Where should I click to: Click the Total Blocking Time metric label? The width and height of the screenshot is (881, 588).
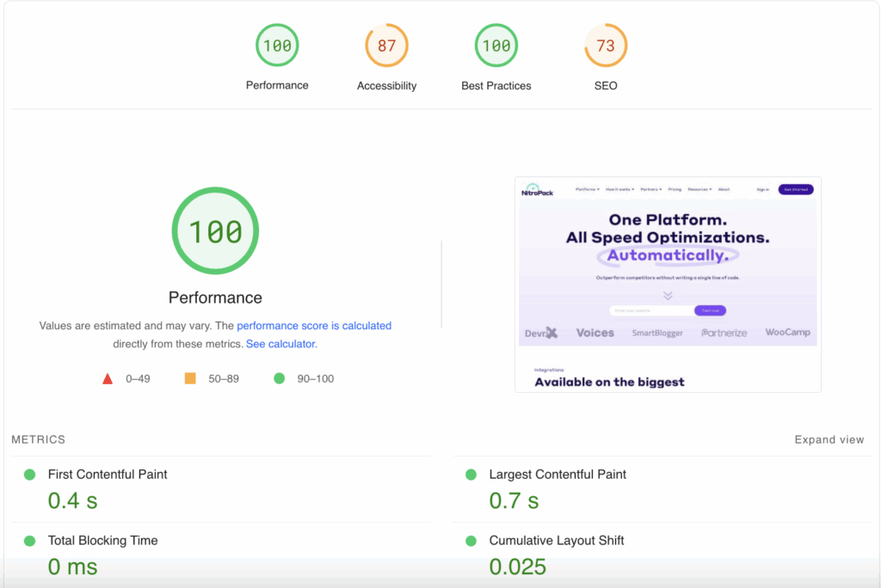coord(103,541)
